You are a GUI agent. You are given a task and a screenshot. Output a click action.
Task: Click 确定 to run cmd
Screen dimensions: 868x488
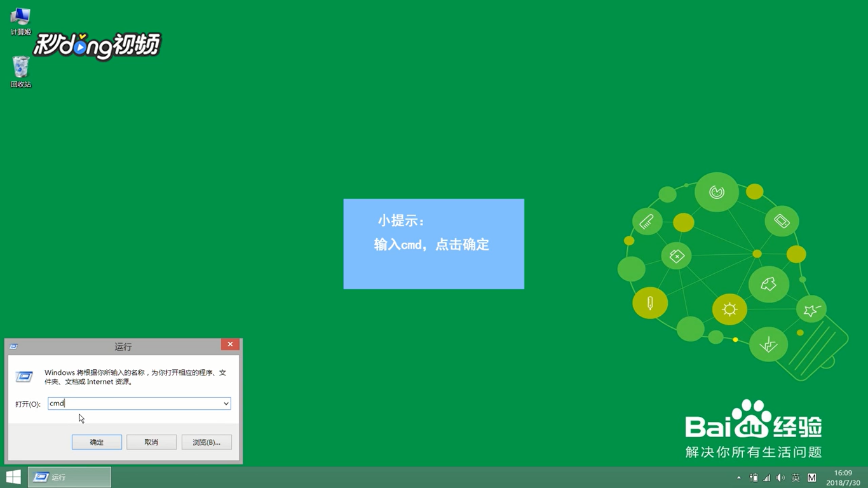97,442
